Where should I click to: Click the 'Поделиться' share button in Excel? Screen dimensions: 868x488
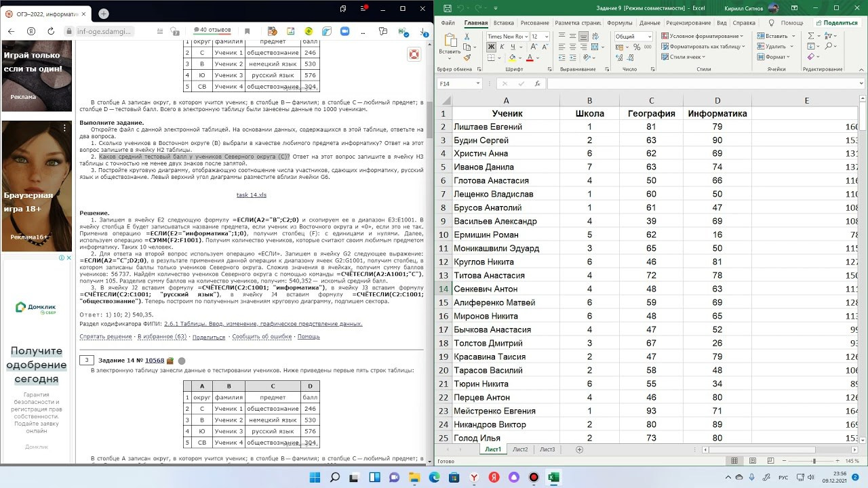click(x=837, y=22)
